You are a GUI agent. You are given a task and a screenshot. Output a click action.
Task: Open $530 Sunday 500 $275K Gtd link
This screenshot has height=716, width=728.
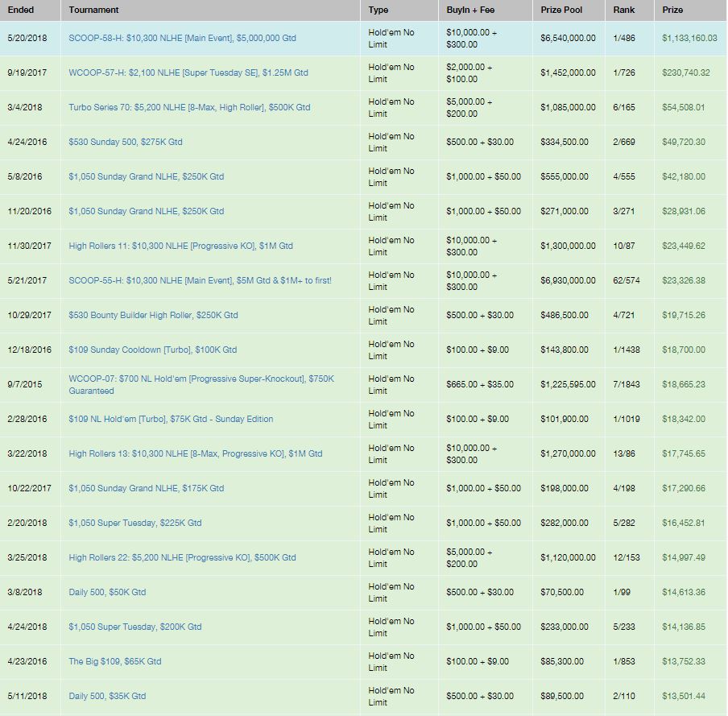(126, 142)
